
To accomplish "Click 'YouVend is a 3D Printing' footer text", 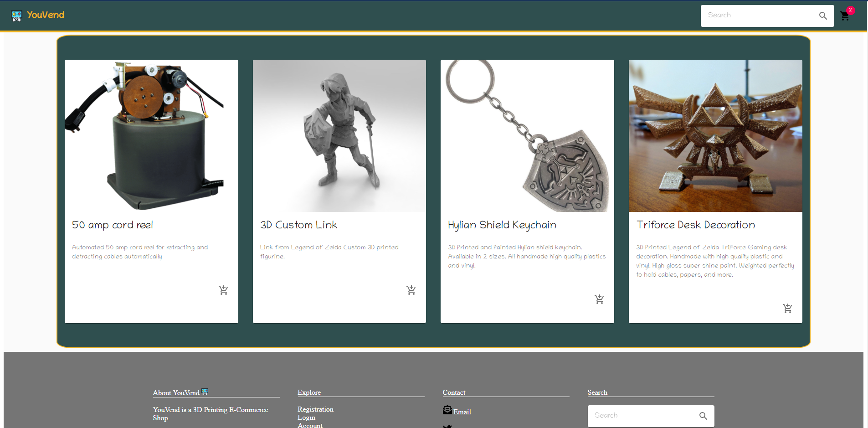I will [x=211, y=414].
